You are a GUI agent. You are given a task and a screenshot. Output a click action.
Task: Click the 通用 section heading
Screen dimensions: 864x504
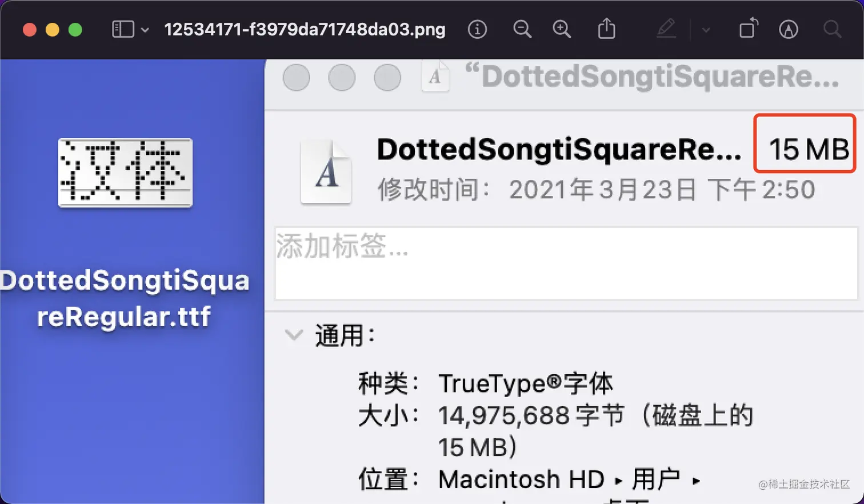345,335
